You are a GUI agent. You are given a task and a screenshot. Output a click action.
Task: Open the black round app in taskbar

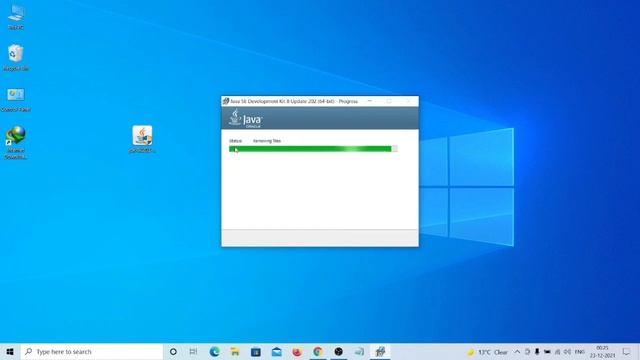[x=338, y=351]
